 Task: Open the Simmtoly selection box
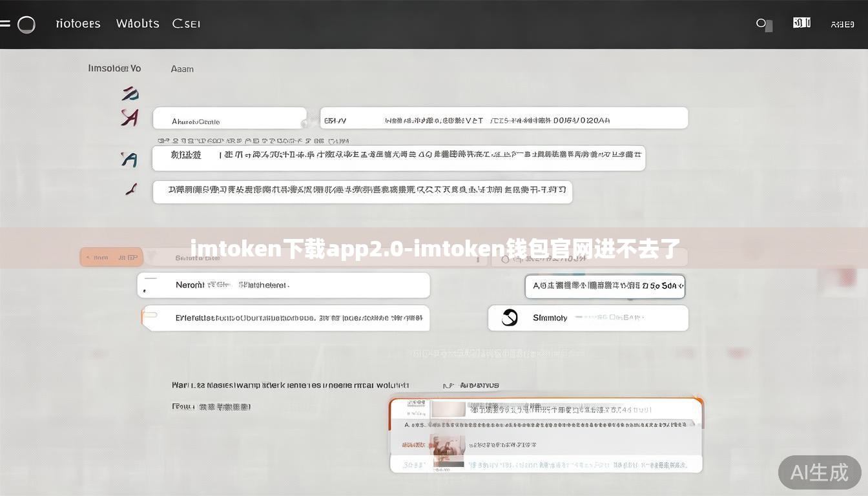click(588, 318)
